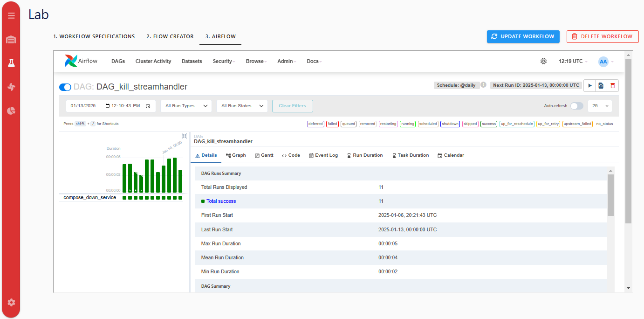Enable the Auto-refresh toggle

(x=576, y=106)
